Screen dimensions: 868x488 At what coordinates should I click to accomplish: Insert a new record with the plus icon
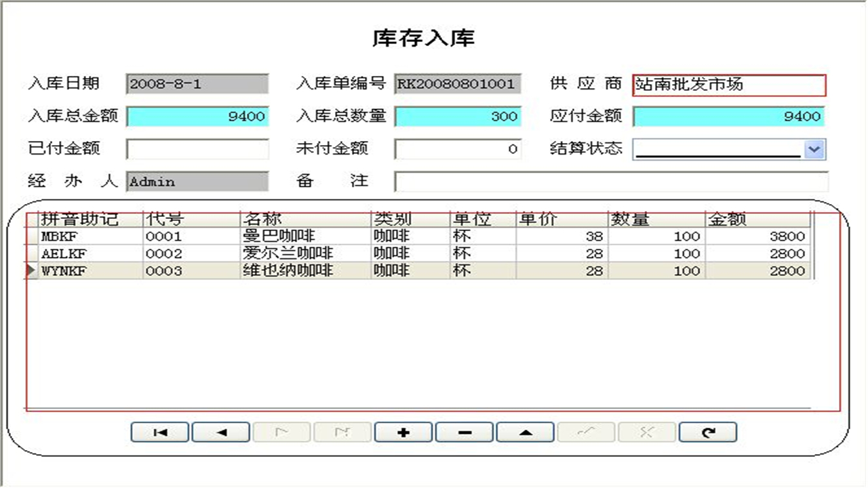(403, 432)
